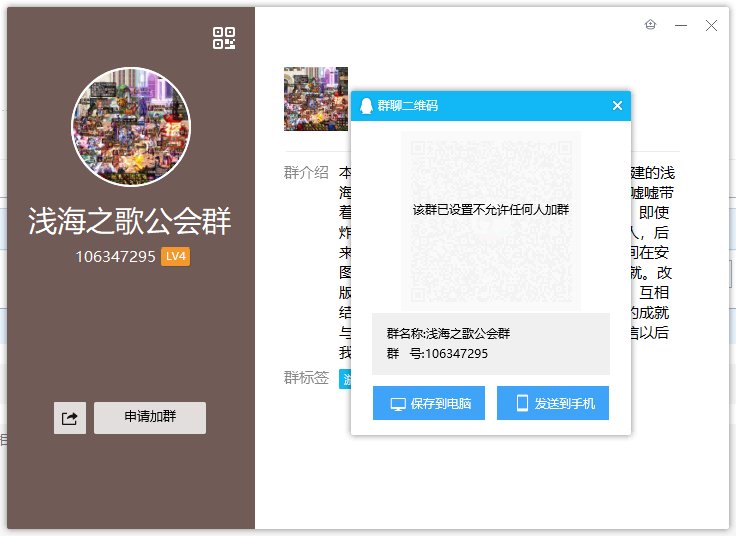The width and height of the screenshot is (736, 536).
Task: Minimize the group profile window
Action: click(x=681, y=25)
